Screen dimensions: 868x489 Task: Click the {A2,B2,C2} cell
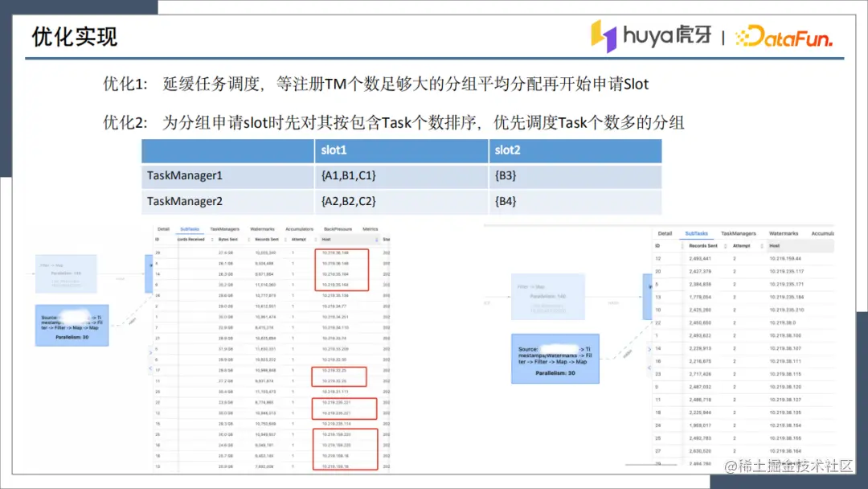[x=401, y=201]
